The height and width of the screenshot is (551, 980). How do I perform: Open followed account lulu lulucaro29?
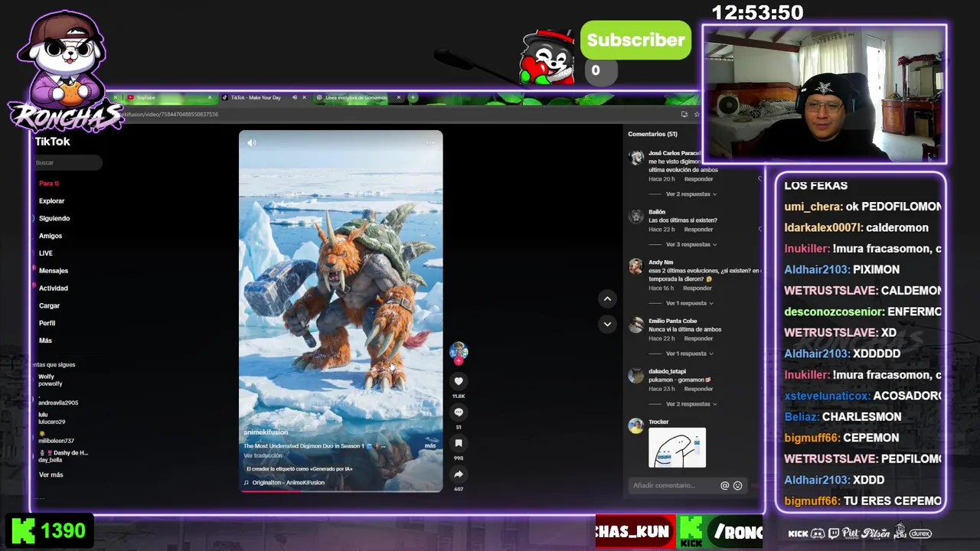51,419
